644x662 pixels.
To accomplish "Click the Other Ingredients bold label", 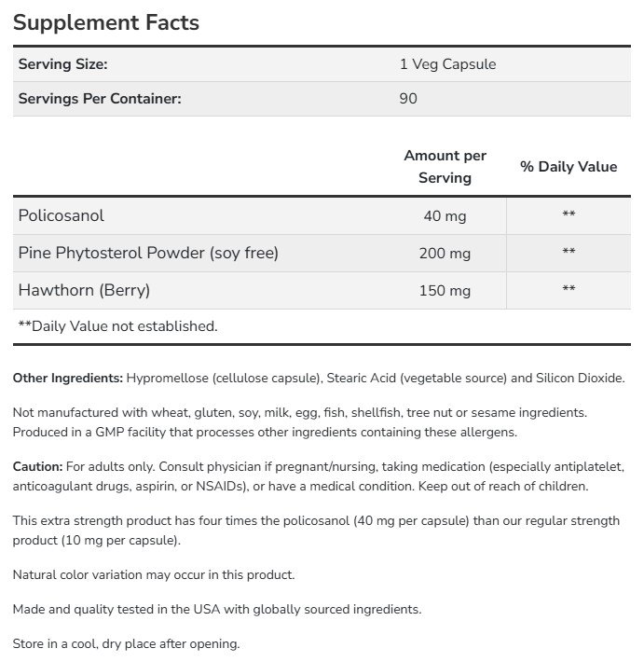I will [68, 379].
